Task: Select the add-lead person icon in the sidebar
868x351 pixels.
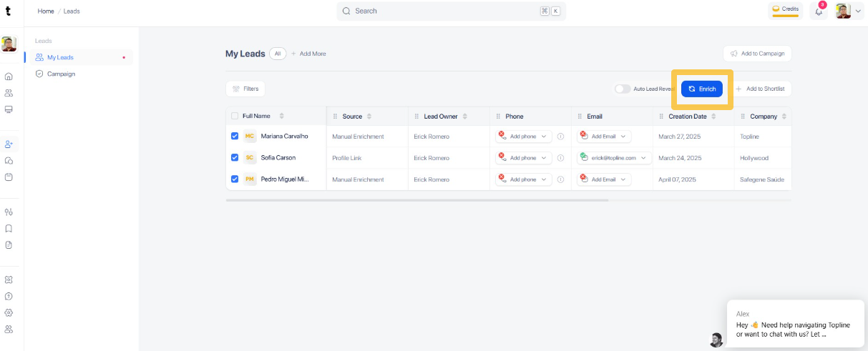Action: [9, 144]
